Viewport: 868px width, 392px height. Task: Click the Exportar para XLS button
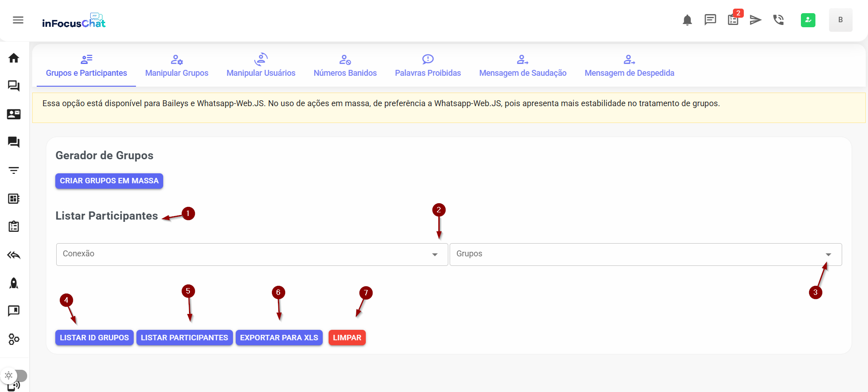click(279, 338)
